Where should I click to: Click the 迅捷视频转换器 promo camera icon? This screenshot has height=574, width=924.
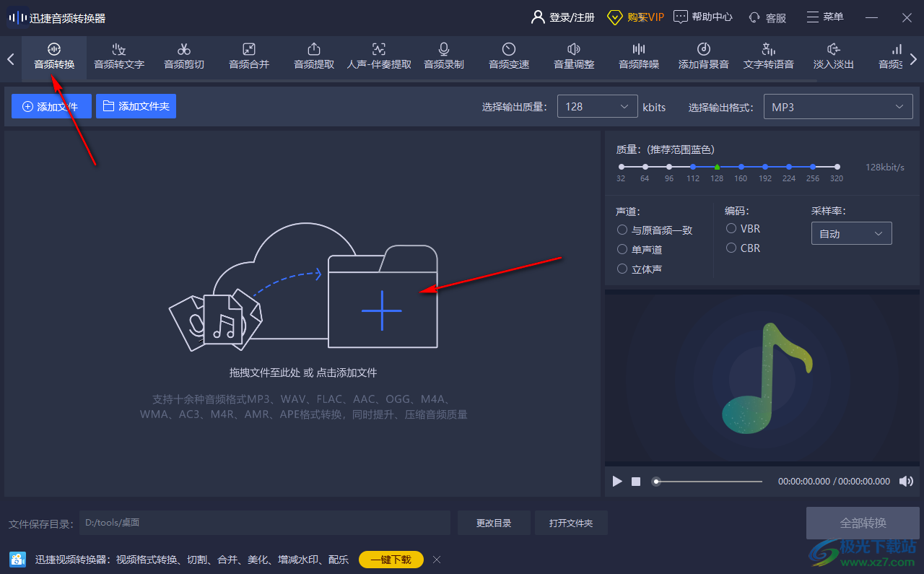point(18,560)
